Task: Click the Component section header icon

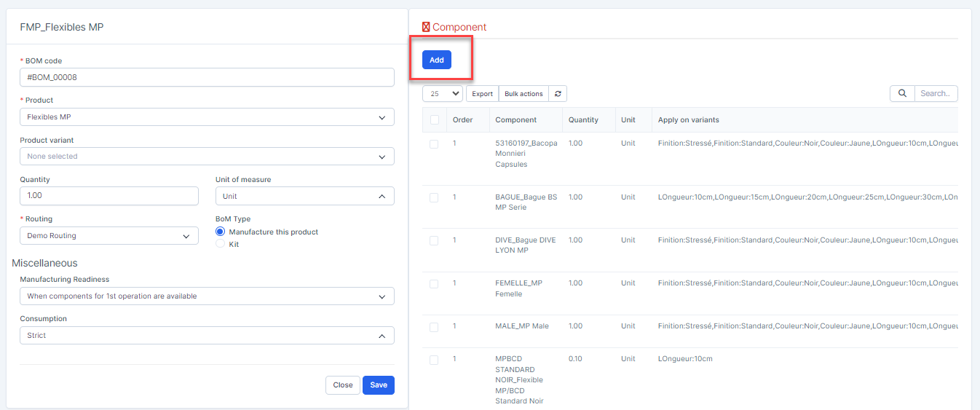Action: click(426, 28)
